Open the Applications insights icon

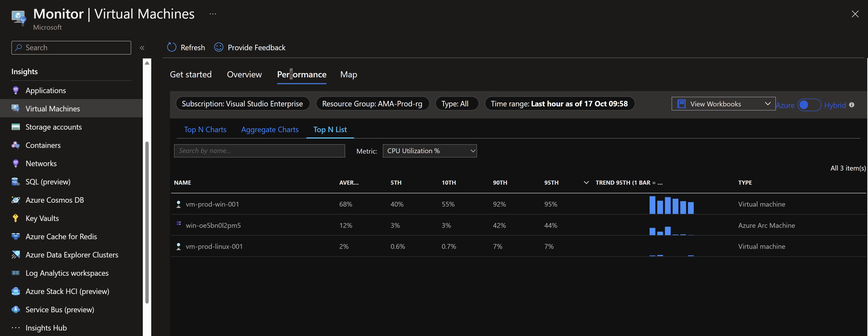click(16, 90)
